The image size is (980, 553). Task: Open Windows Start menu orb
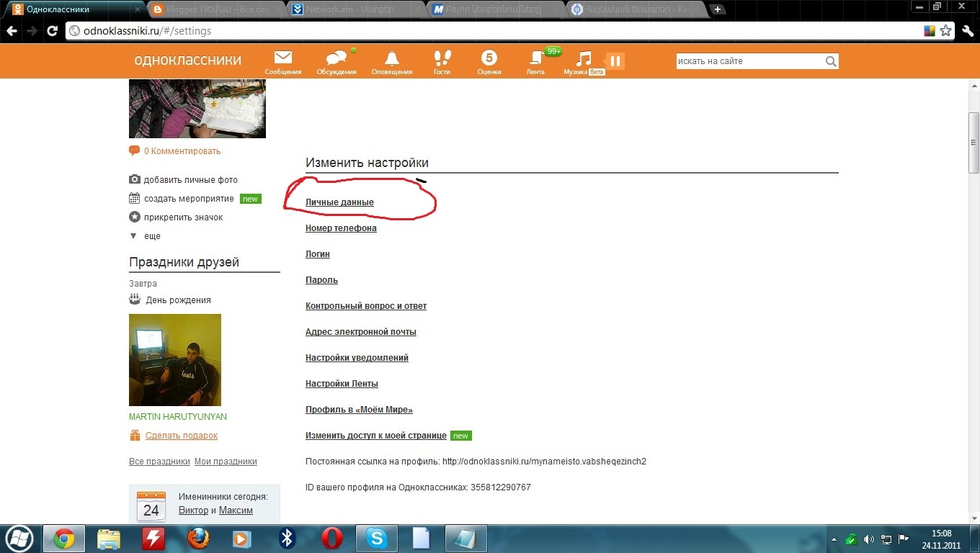click(19, 539)
